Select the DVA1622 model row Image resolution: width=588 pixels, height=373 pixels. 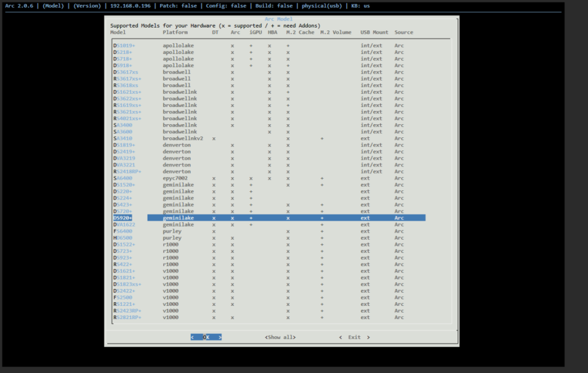(124, 225)
